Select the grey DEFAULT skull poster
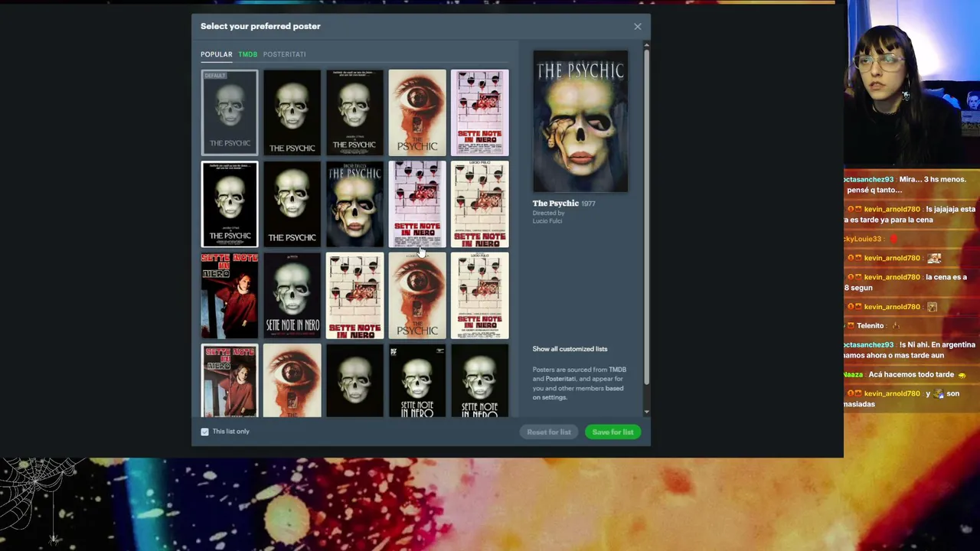980x551 pixels. [x=230, y=112]
